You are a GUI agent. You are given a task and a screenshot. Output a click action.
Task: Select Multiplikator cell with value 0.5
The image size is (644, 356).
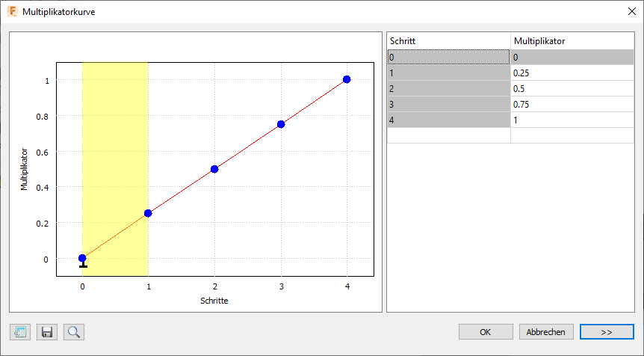point(572,89)
